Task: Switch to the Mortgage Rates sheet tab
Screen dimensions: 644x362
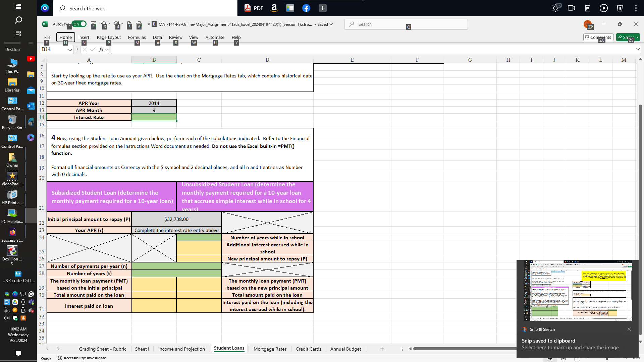Action: tap(270, 349)
